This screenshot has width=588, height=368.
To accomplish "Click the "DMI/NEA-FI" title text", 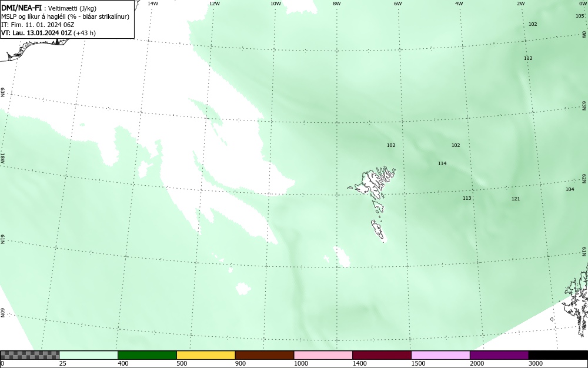I will [x=21, y=8].
